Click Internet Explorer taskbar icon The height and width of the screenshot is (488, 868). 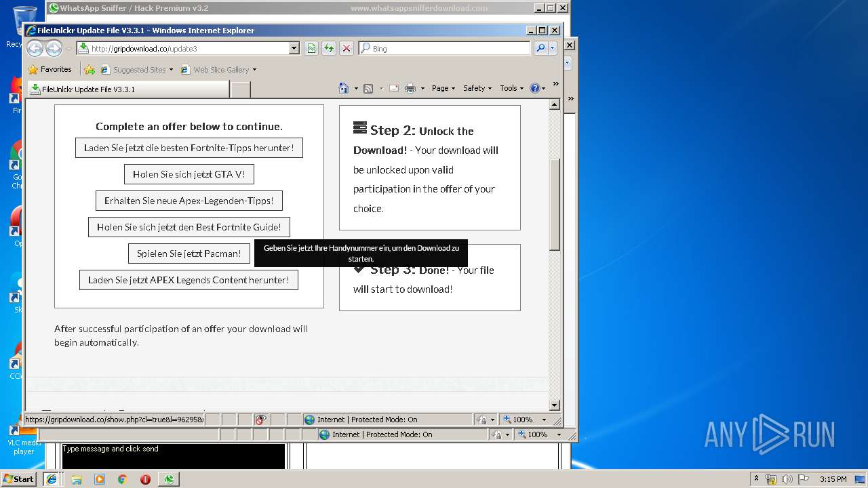(x=52, y=479)
